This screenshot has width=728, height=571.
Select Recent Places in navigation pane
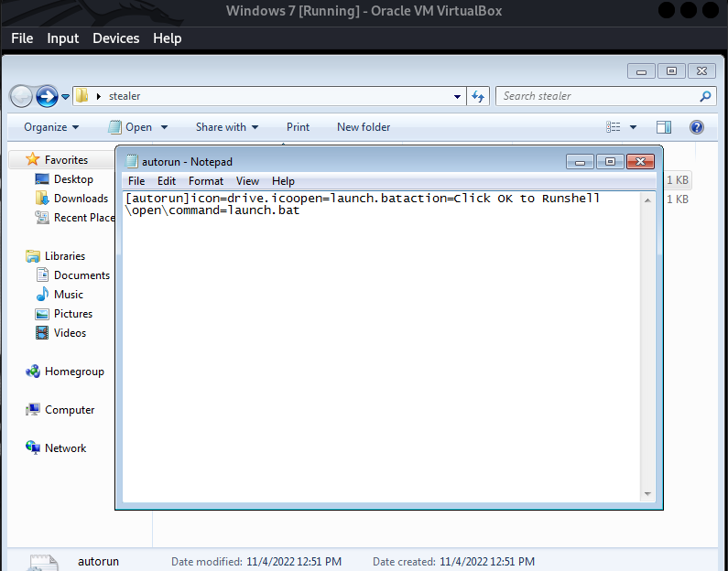(84, 218)
